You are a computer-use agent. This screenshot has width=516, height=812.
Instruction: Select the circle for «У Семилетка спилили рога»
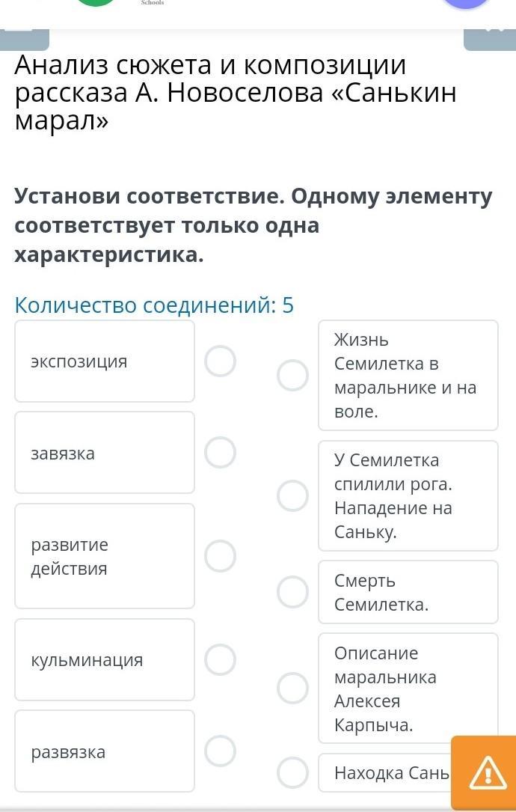pos(292,495)
